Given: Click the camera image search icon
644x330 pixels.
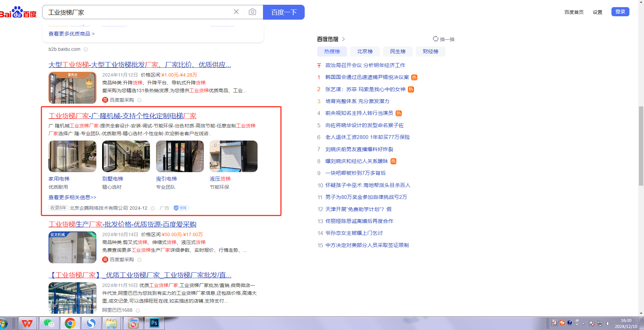Looking at the screenshot, I should coord(252,12).
